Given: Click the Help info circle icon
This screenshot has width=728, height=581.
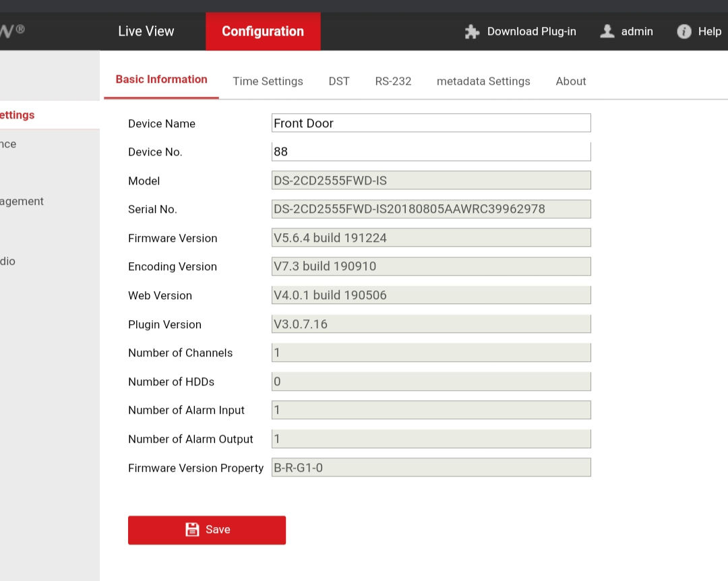Looking at the screenshot, I should pyautogui.click(x=684, y=32).
